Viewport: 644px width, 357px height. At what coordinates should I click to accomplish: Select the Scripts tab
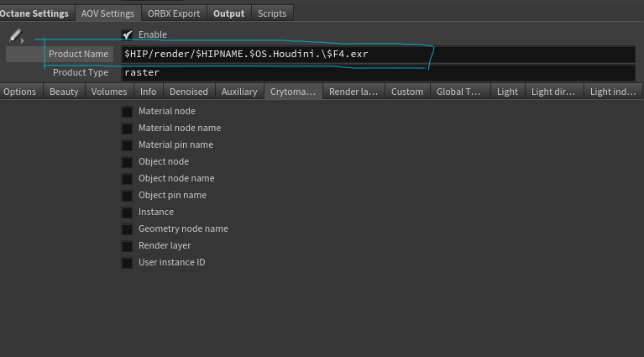tap(272, 13)
